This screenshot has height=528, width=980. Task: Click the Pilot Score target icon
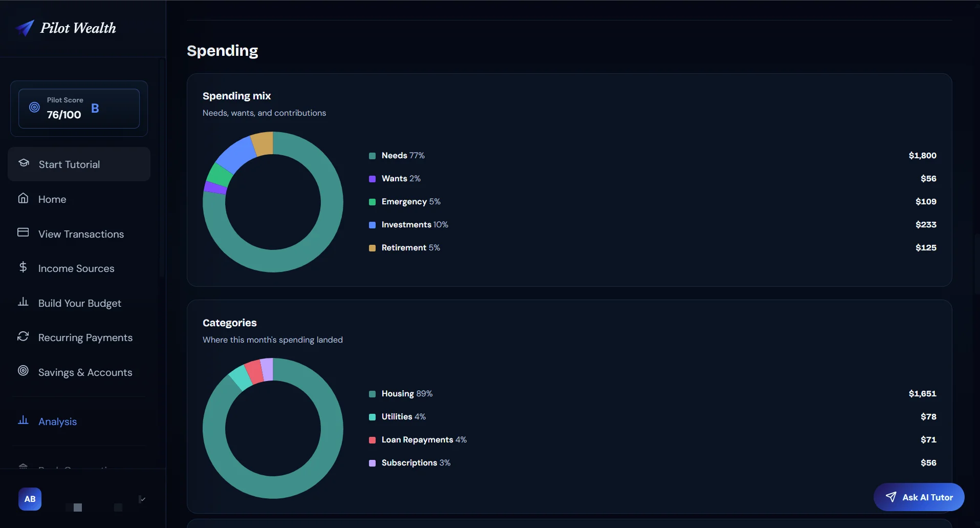coord(34,108)
